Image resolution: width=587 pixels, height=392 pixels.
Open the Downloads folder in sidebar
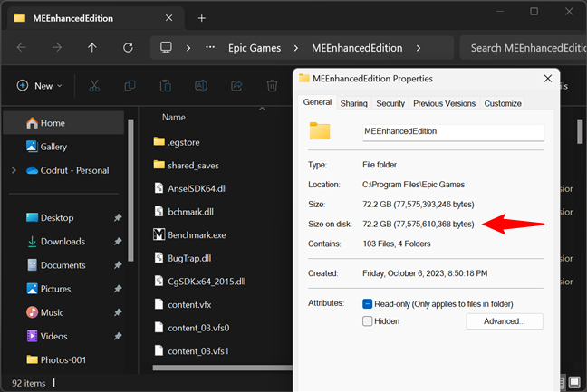pos(63,242)
